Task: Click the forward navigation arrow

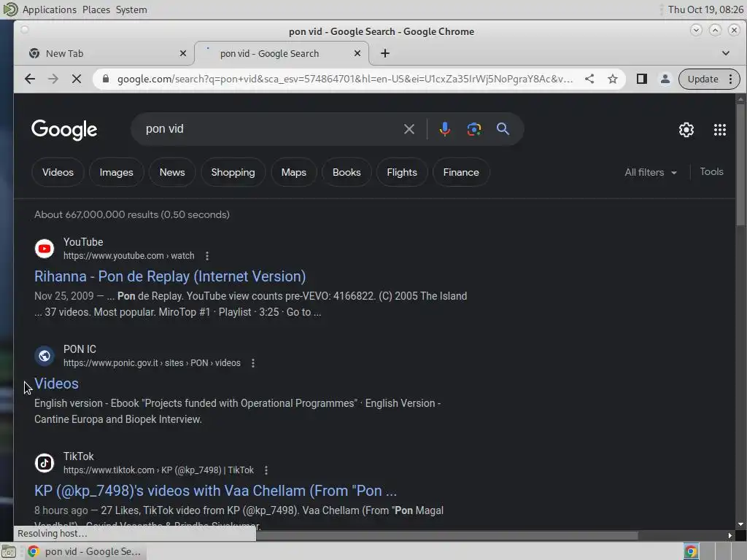Action: tap(53, 79)
